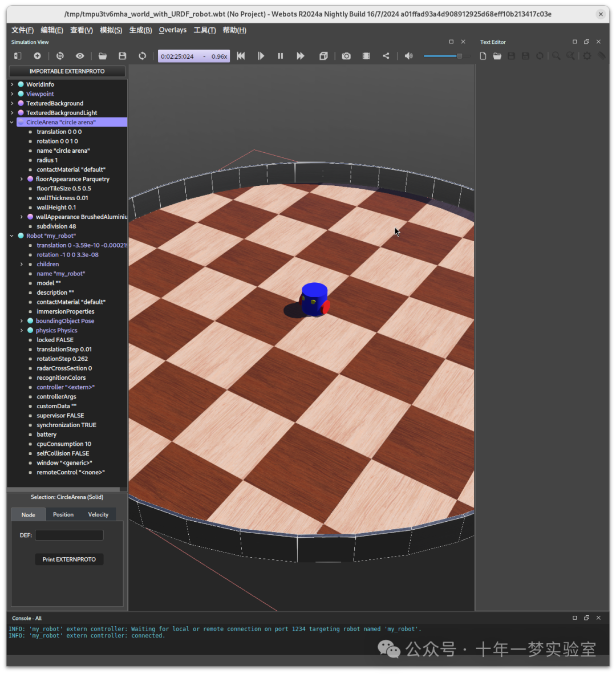Open the 生成(B) menu
The width and height of the screenshot is (616, 674).
click(x=140, y=30)
